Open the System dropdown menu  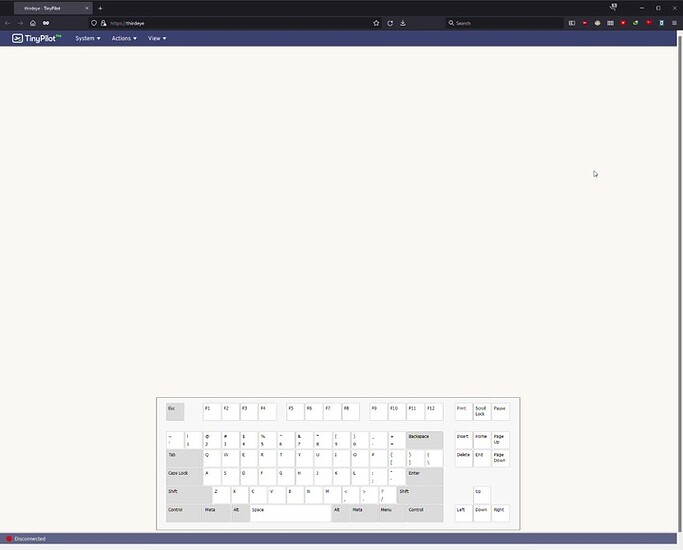[88, 38]
